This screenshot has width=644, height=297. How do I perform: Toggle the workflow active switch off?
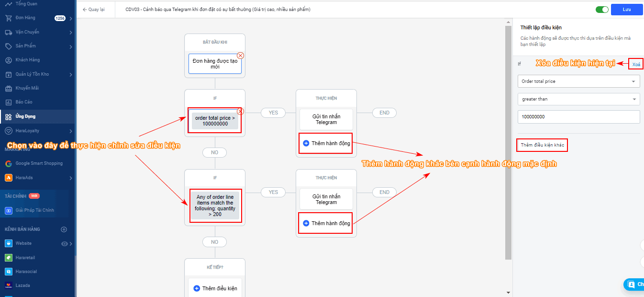click(x=602, y=9)
